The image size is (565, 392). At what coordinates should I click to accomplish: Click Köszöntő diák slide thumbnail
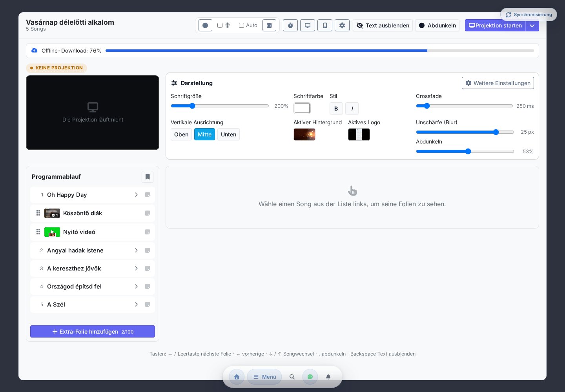tap(52, 213)
